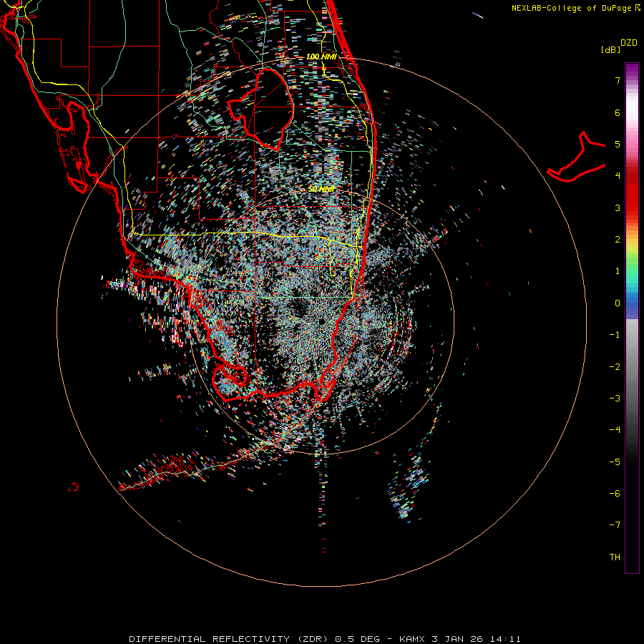This screenshot has height=644, width=644.
Task: Click the 100 NMI range ring label
Action: coord(321,57)
